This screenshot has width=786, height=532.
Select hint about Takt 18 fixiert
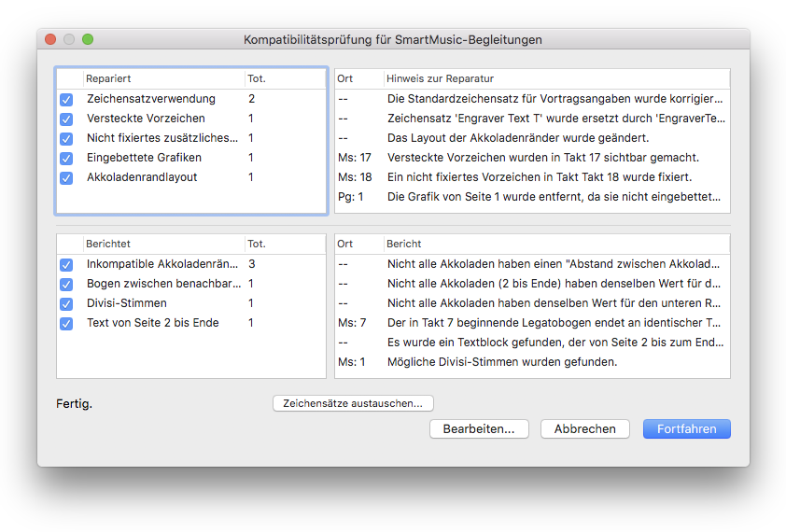540,177
